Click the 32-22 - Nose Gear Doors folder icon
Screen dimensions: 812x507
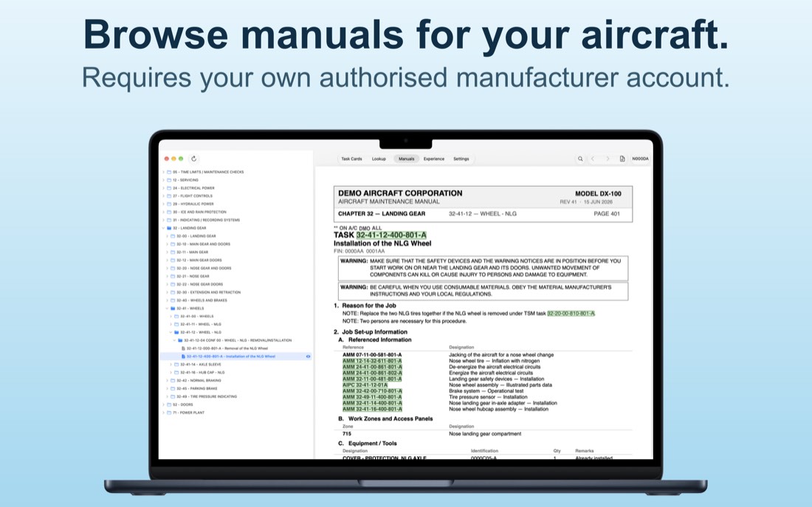coord(173,284)
